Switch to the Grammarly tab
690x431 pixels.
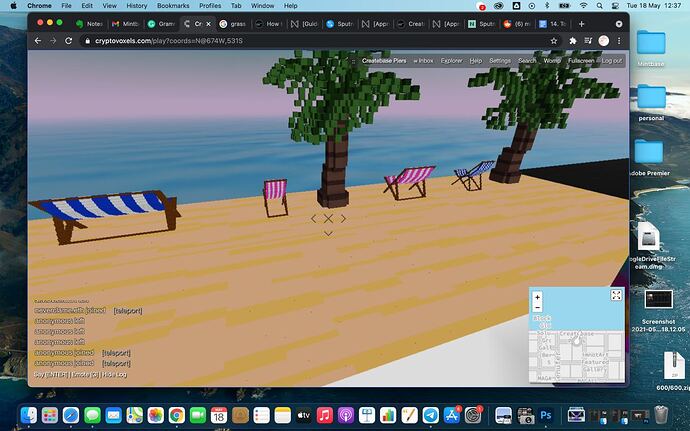161,24
